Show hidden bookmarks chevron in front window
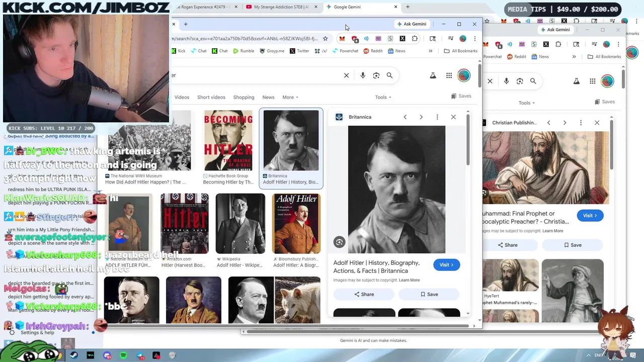This screenshot has width=644, height=362. click(x=430, y=51)
